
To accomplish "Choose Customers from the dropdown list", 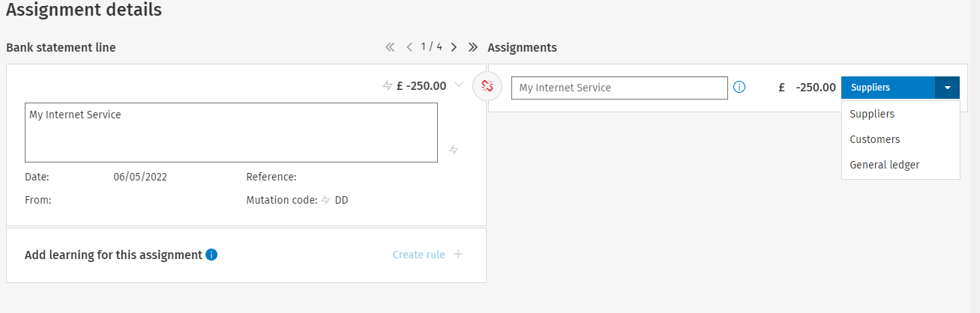I will (x=874, y=139).
